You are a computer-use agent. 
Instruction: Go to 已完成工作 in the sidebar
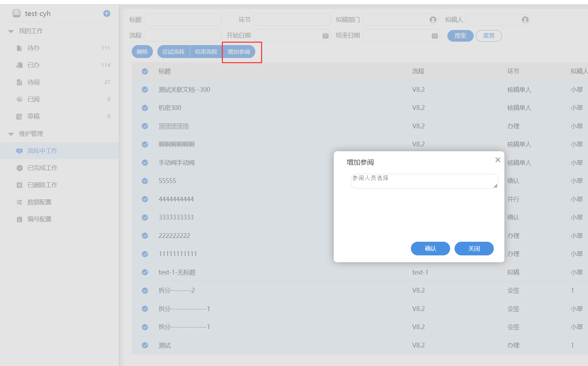(x=59, y=168)
